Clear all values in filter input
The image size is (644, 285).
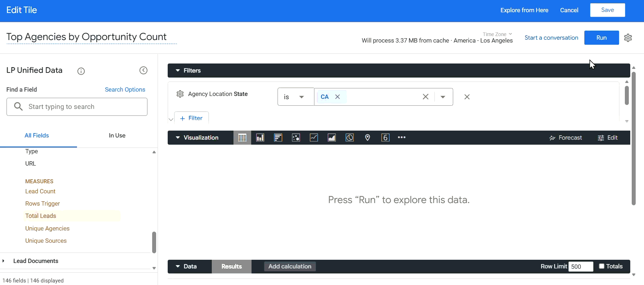(x=426, y=97)
